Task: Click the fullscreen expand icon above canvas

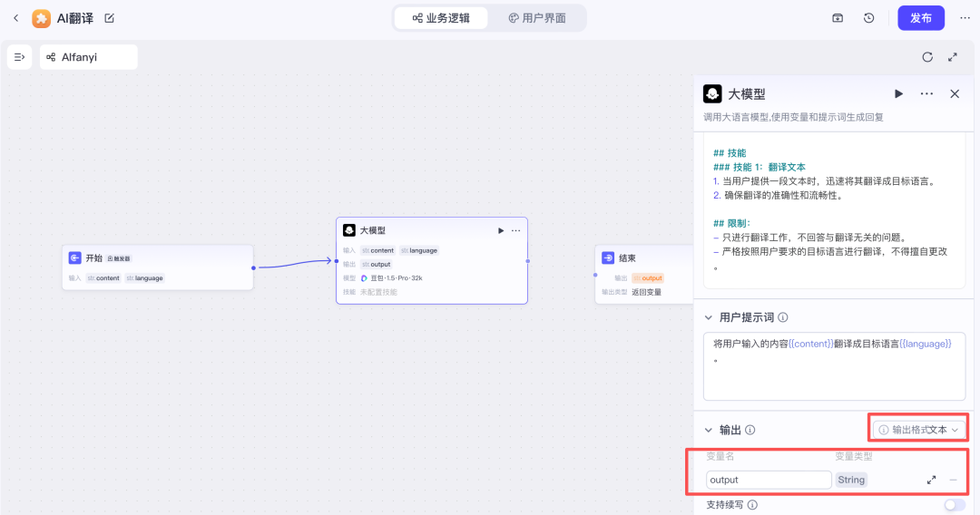Action: click(953, 57)
